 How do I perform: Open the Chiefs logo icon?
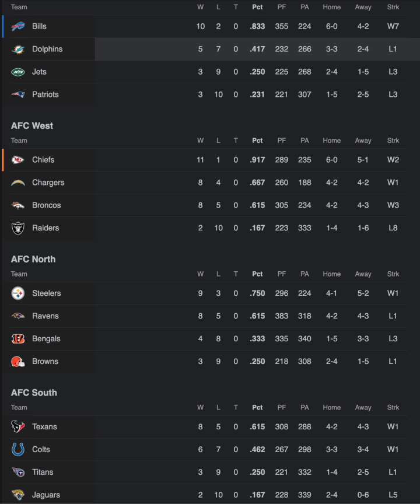point(18,160)
